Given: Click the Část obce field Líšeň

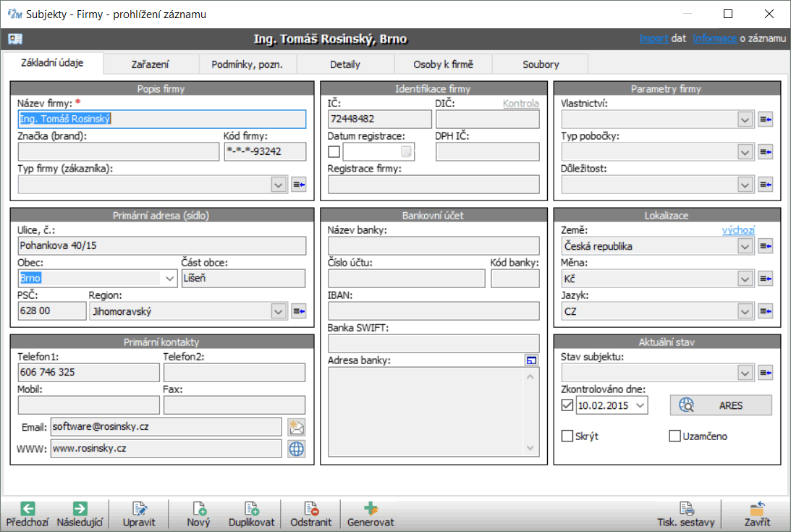Looking at the screenshot, I should [x=243, y=278].
